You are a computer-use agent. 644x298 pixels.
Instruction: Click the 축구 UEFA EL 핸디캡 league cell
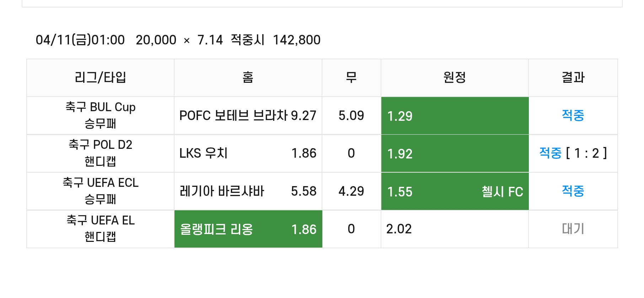tap(101, 229)
